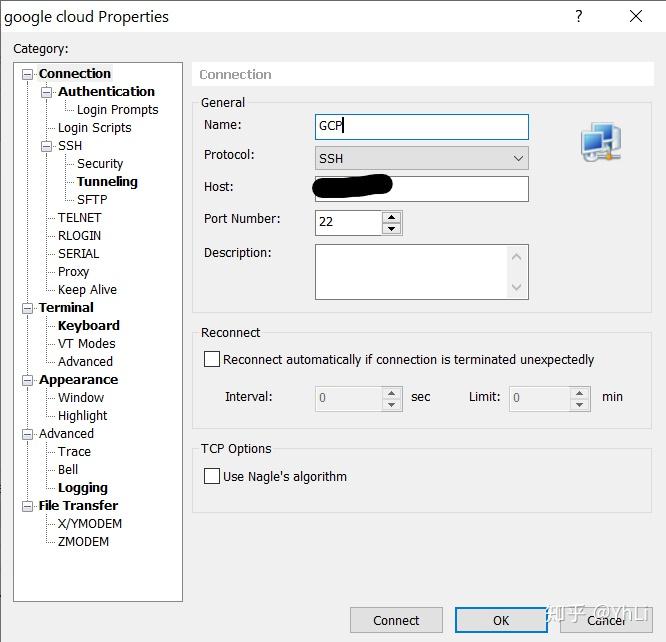The height and width of the screenshot is (642, 666).
Task: Enable Use Nagle's algorithm checkbox
Action: click(212, 476)
